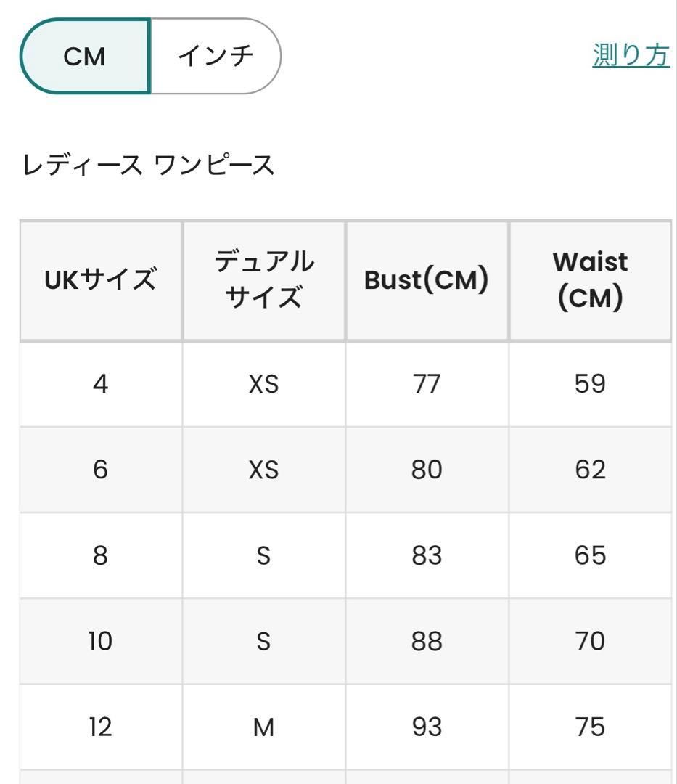Image resolution: width=677 pixels, height=784 pixels.
Task: Select the UK size 4 cell
Action: point(100,384)
